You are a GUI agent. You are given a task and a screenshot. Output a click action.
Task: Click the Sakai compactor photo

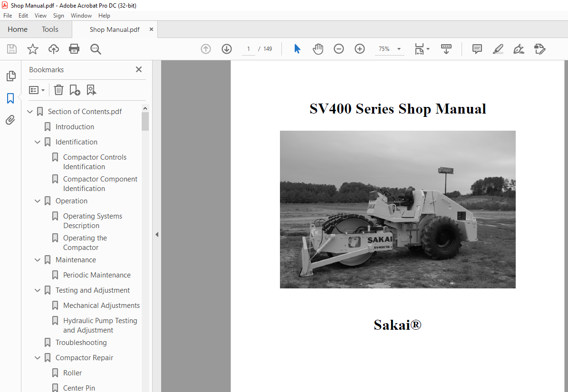(397, 209)
